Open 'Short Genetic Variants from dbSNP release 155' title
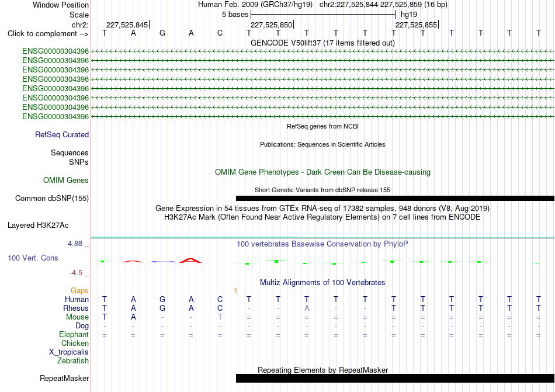The image size is (555, 392). tap(322, 190)
